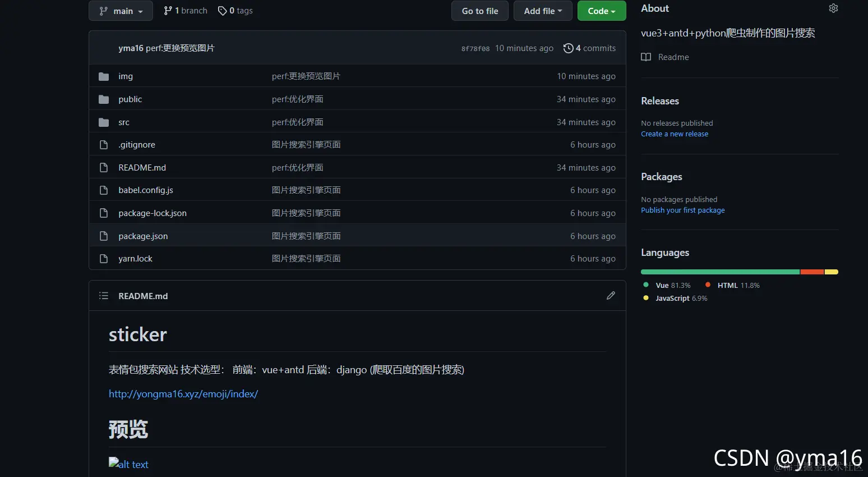
Task: Open the .gitignore file
Action: tap(137, 145)
